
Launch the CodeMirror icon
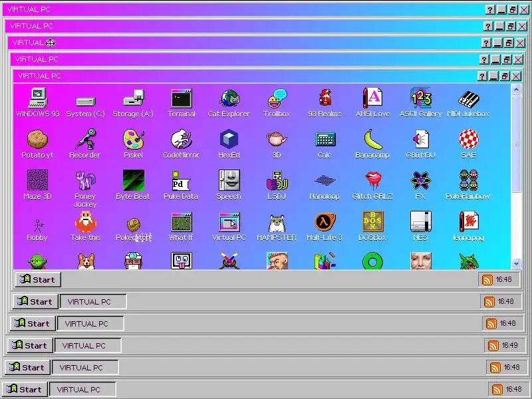(x=181, y=139)
